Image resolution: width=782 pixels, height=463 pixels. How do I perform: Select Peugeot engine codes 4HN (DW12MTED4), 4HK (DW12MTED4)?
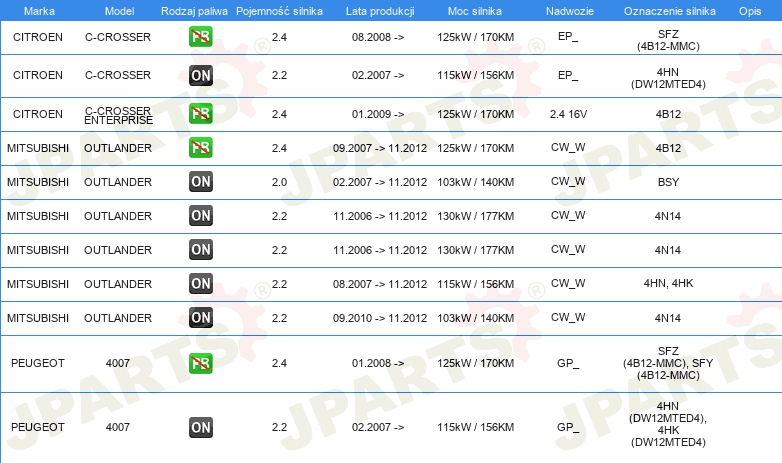(668, 424)
